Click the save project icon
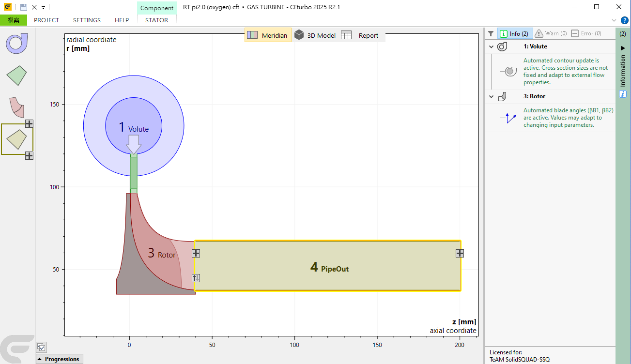This screenshot has width=631, height=364. click(x=23, y=7)
